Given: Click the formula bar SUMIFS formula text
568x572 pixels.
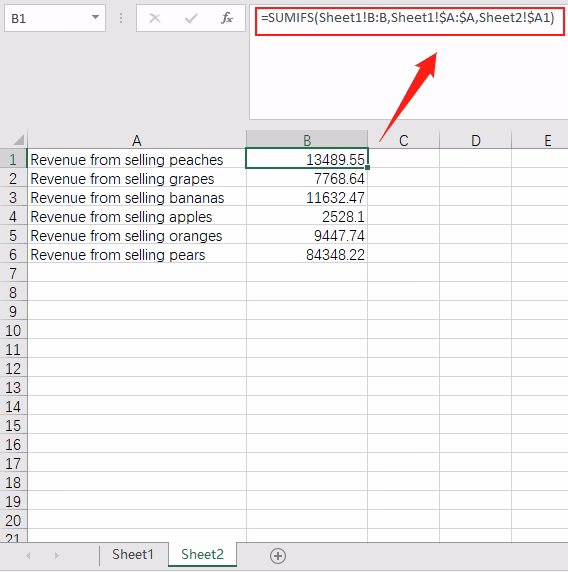Looking at the screenshot, I should [407, 18].
